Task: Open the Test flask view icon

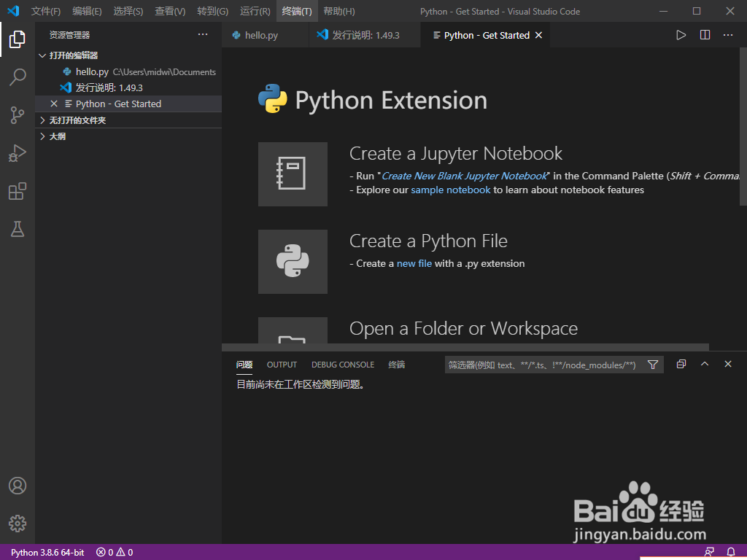Action: [x=18, y=229]
